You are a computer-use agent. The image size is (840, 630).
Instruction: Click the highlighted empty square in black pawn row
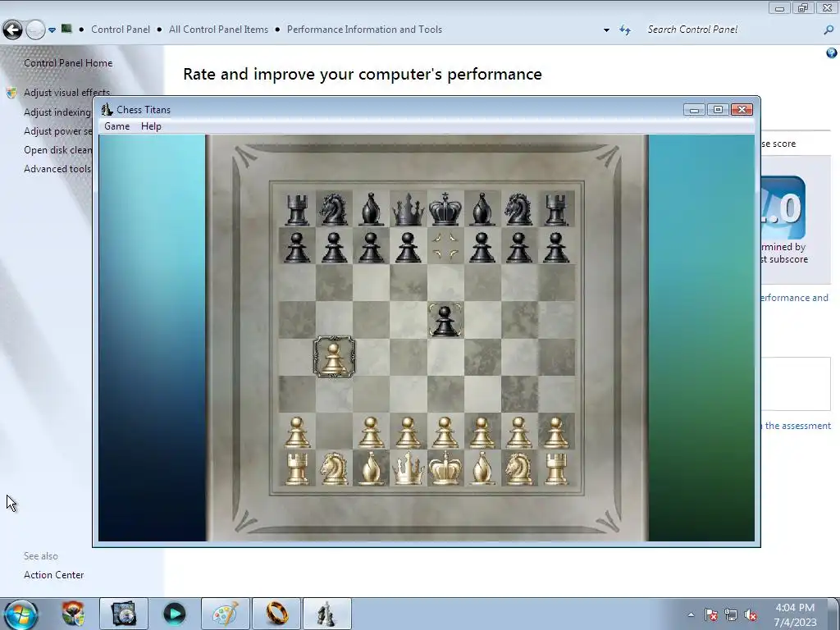coord(445,246)
